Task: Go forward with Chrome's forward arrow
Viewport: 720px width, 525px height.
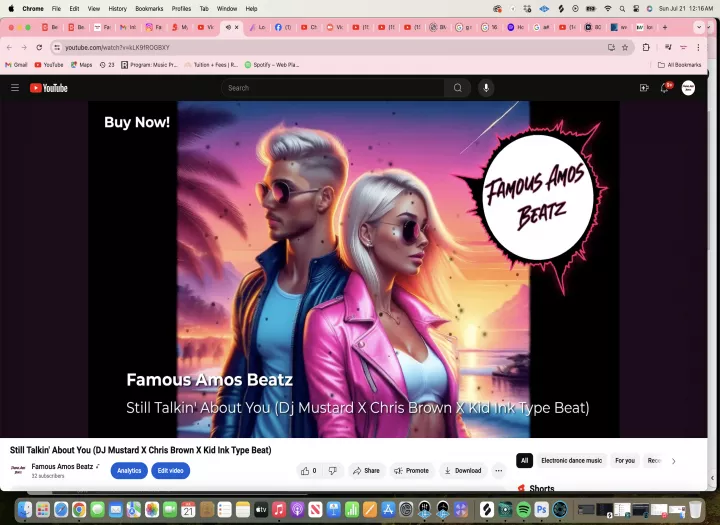Action: click(x=24, y=47)
